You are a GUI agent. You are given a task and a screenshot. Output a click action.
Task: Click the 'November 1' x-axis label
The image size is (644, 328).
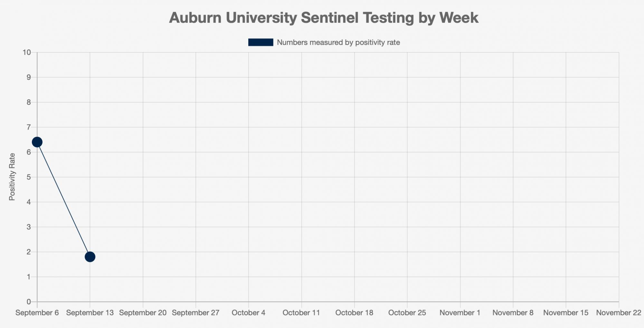pos(460,313)
